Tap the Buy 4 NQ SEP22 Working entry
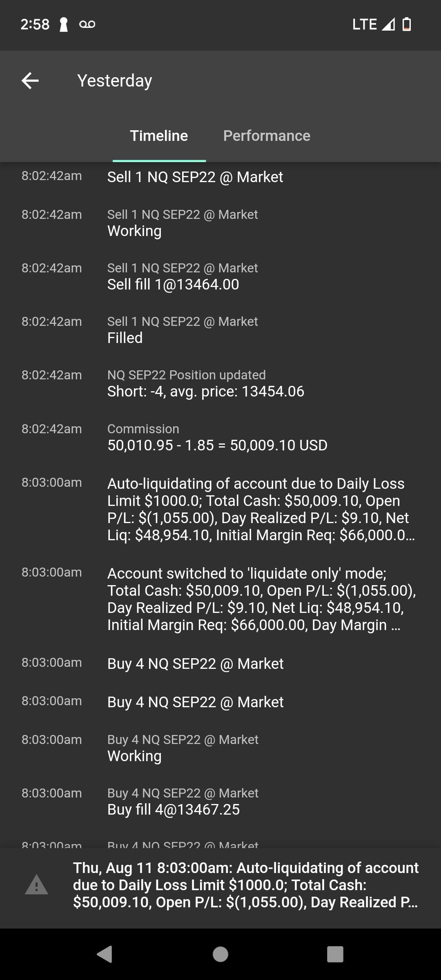The height and width of the screenshot is (980, 441). click(x=220, y=748)
